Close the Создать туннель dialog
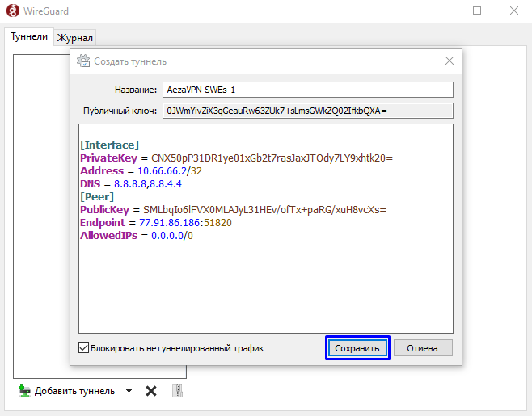This screenshot has height=416, width=532. pyautogui.click(x=450, y=61)
